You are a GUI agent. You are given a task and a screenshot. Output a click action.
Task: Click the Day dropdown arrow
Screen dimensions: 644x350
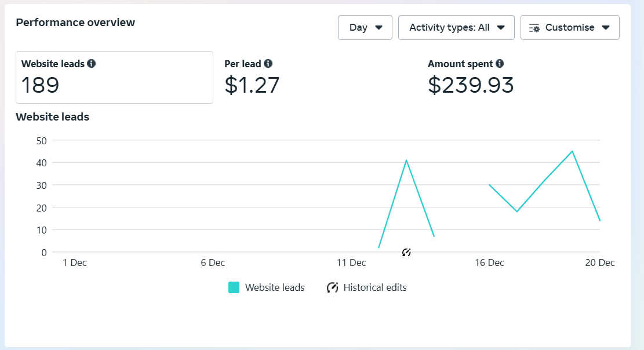379,27
